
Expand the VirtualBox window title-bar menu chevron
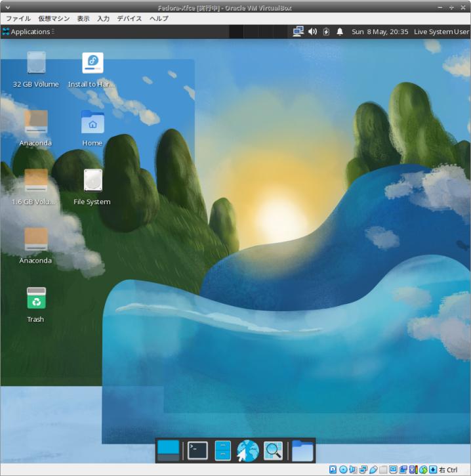click(x=8, y=7)
